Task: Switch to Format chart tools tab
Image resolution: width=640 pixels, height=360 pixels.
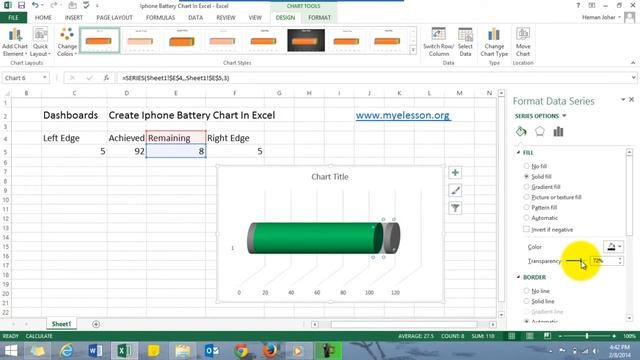Action: (319, 18)
